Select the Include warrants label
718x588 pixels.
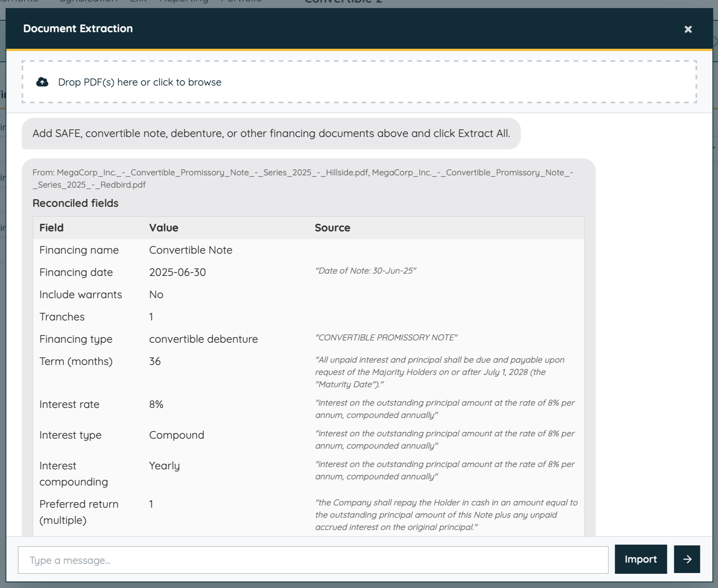[x=81, y=294]
